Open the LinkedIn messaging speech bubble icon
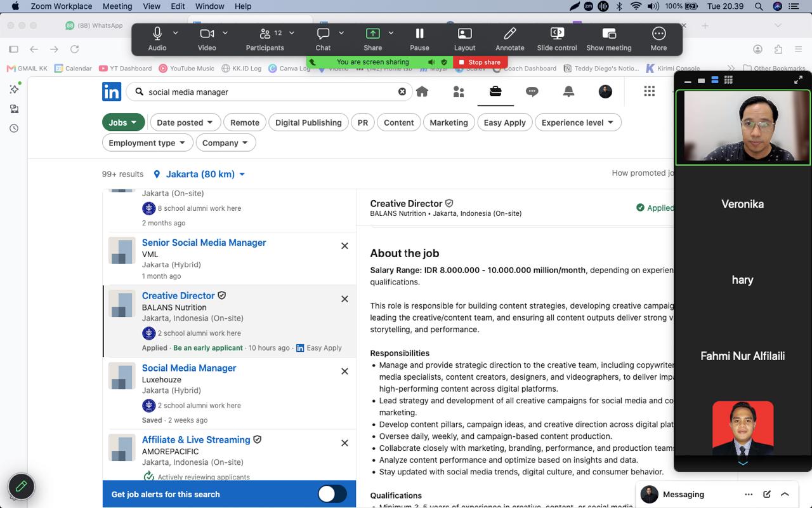 (532, 91)
